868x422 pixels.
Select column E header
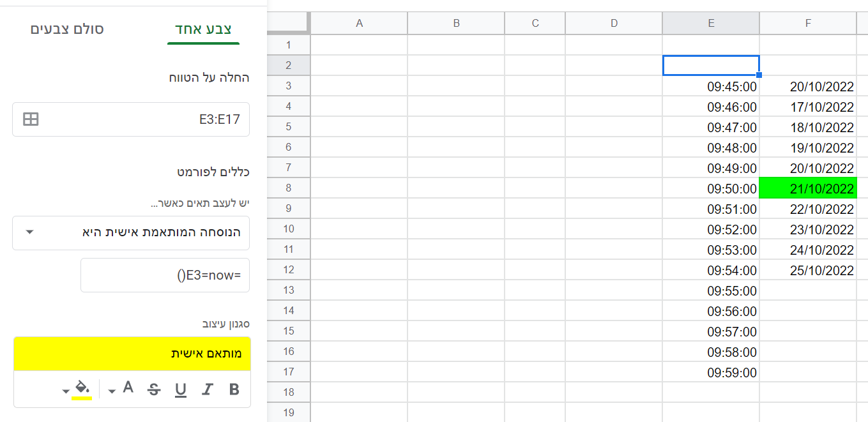tap(711, 23)
